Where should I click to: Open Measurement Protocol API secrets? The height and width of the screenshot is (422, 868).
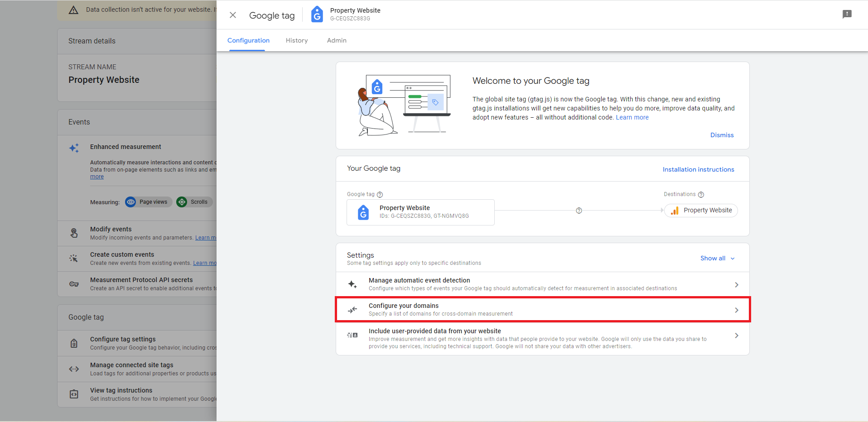(137, 284)
